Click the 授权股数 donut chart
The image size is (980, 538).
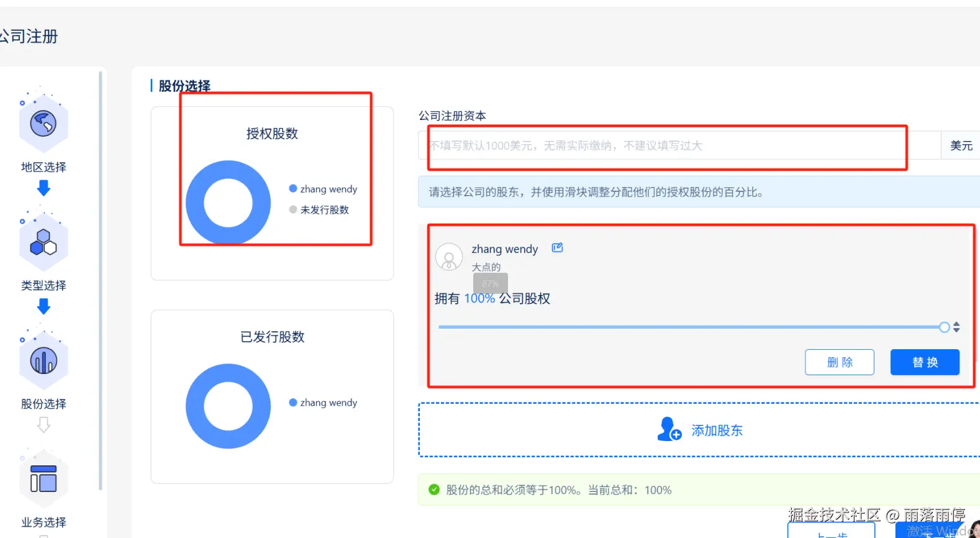tap(229, 203)
